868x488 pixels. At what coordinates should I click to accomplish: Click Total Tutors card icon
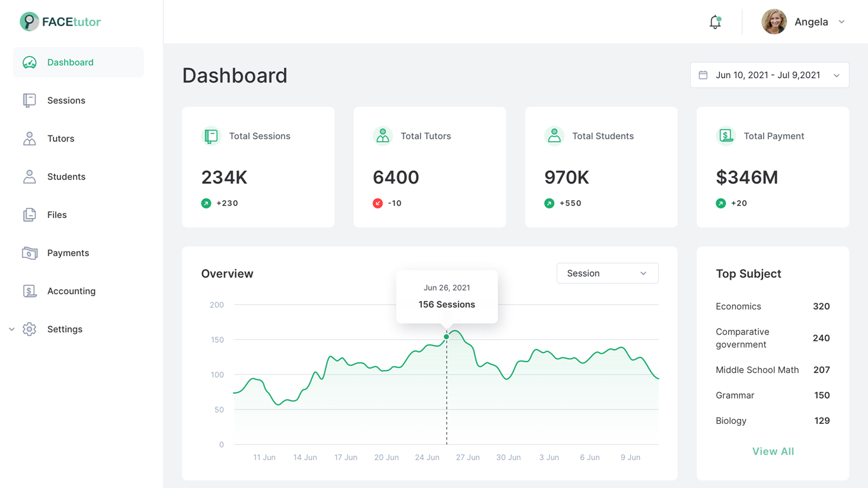pyautogui.click(x=383, y=136)
